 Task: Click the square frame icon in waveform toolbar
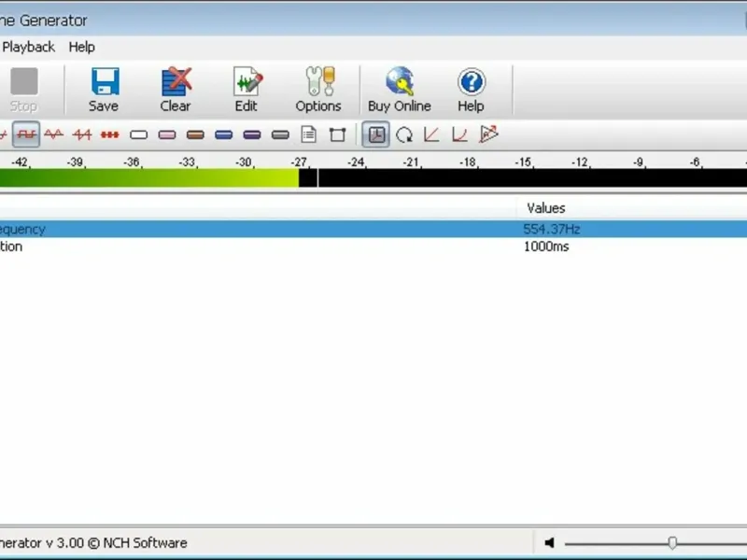337,134
